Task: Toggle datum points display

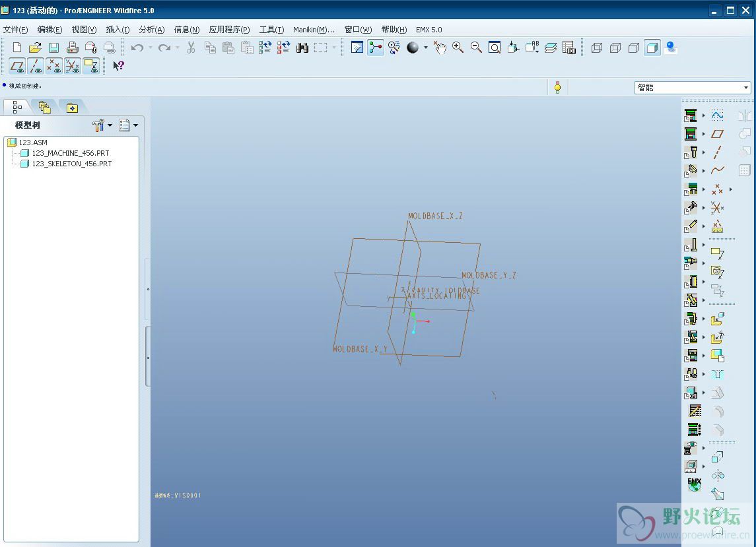Action: tap(53, 65)
